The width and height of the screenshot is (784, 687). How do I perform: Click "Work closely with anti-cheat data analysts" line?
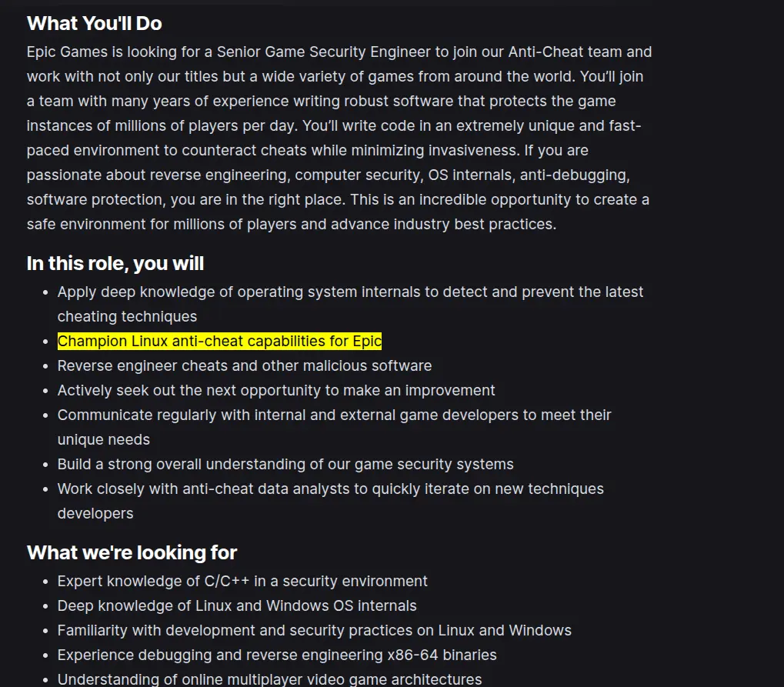coord(331,489)
